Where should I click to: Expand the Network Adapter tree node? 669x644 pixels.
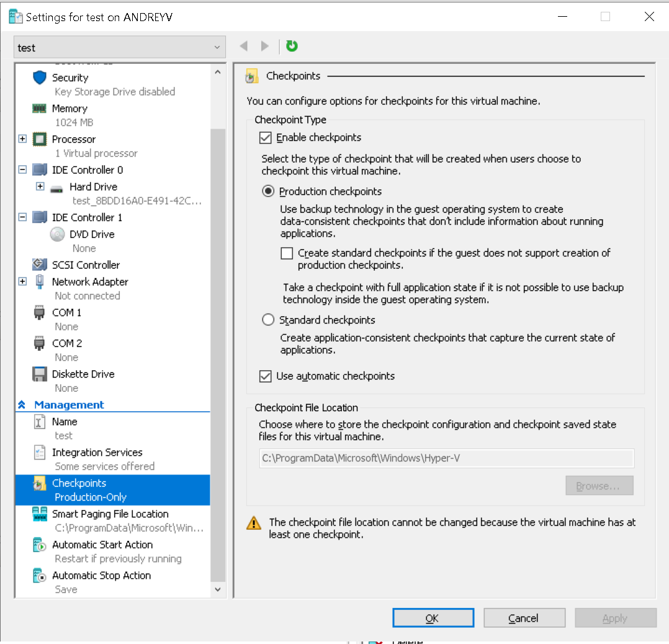click(22, 281)
